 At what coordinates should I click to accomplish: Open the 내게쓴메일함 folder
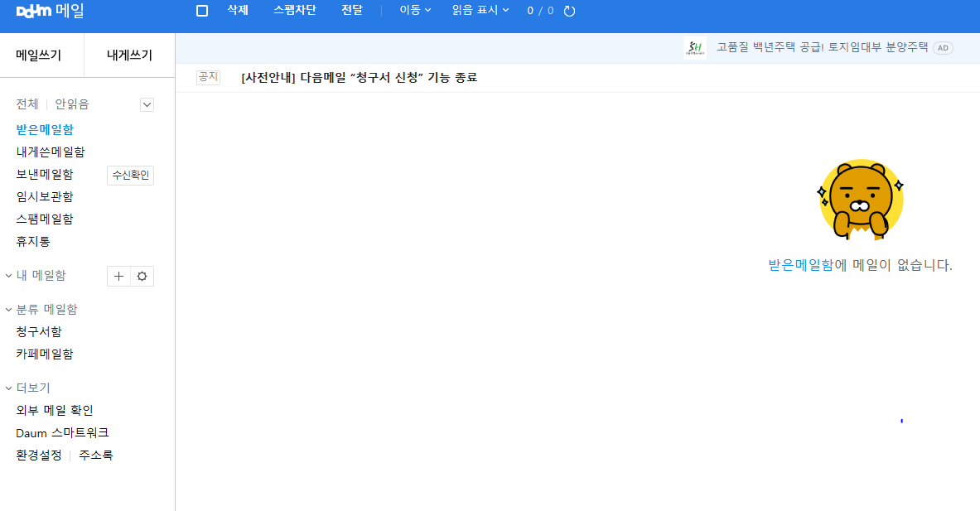51,152
